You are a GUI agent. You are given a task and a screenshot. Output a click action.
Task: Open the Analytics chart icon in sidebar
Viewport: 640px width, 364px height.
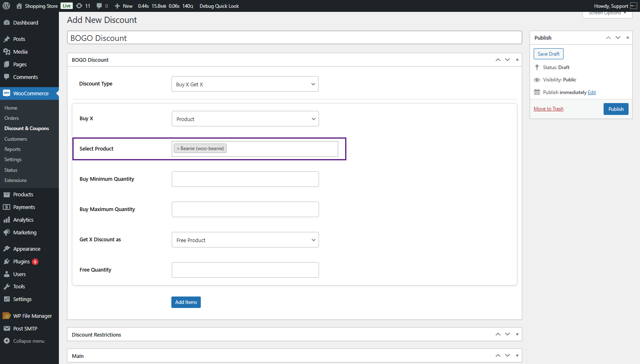pos(7,220)
